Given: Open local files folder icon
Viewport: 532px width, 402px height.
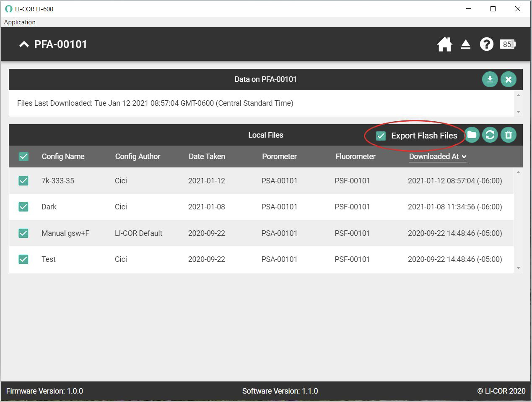Looking at the screenshot, I should pyautogui.click(x=472, y=135).
